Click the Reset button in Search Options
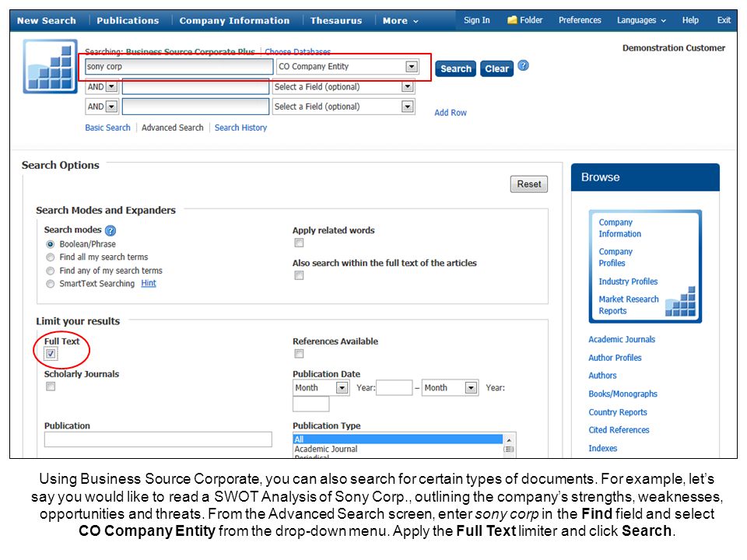 tap(529, 184)
